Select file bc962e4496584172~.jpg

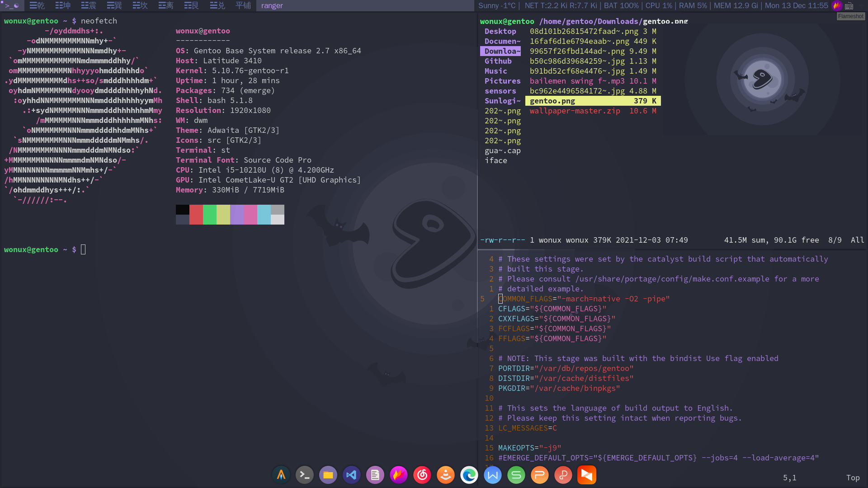click(x=593, y=91)
